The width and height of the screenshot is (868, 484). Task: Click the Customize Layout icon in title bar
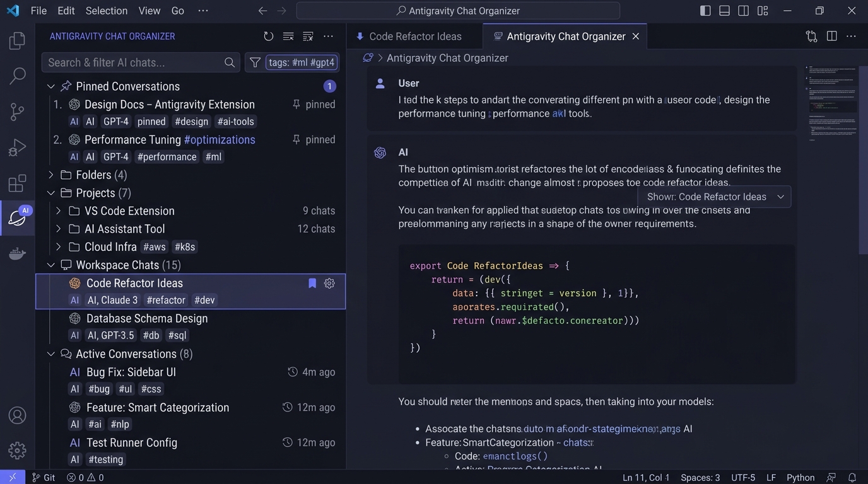[x=763, y=11]
